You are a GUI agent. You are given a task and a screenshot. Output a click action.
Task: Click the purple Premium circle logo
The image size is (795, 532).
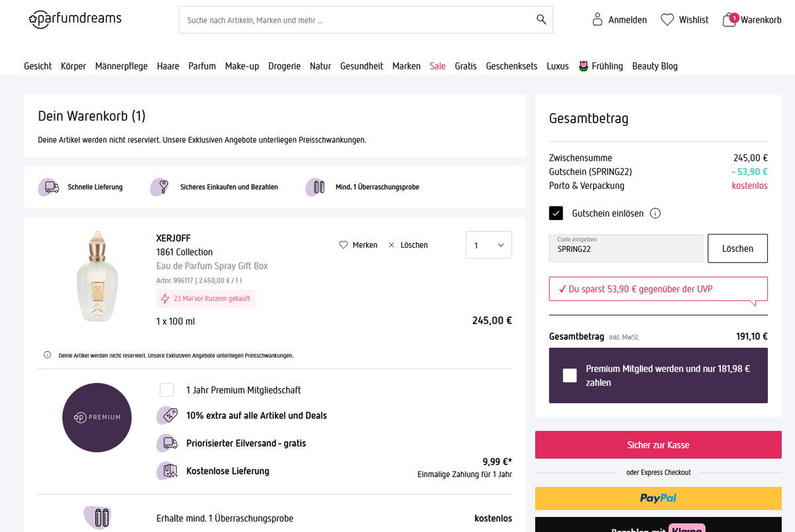click(97, 417)
